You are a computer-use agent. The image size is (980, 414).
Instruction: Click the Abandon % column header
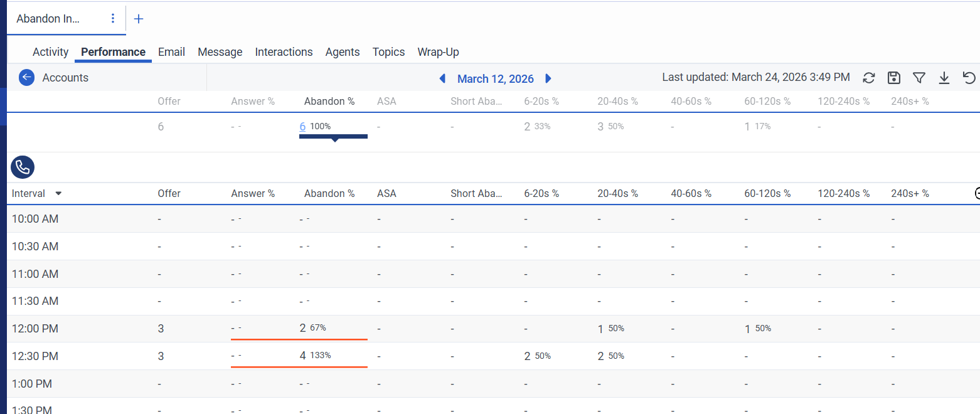pos(329,193)
